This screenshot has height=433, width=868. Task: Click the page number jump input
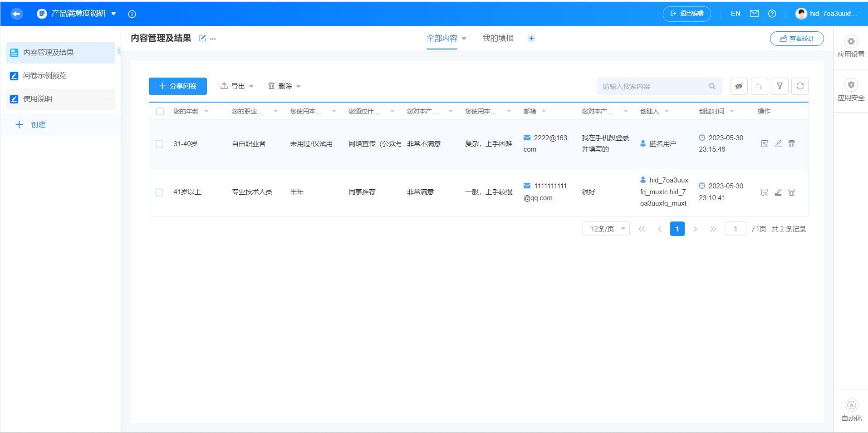pyautogui.click(x=736, y=229)
